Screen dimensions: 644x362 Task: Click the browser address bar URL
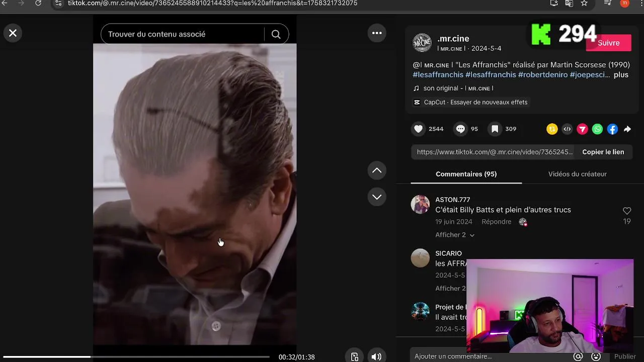[212, 3]
